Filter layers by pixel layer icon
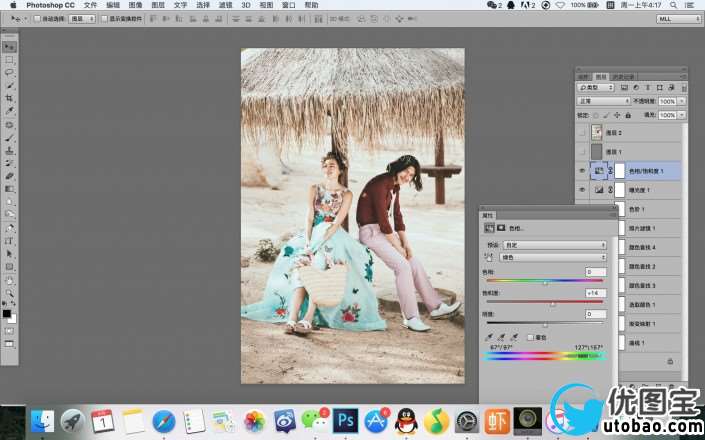This screenshot has height=440, width=705. 624,88
